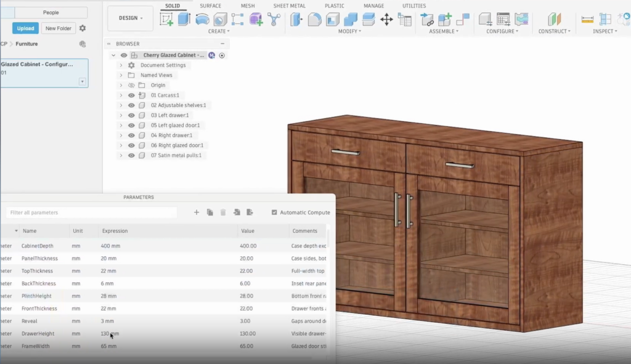Switch to the PLASTIC tab
Viewport: 631px width, 364px height.
[x=335, y=6]
